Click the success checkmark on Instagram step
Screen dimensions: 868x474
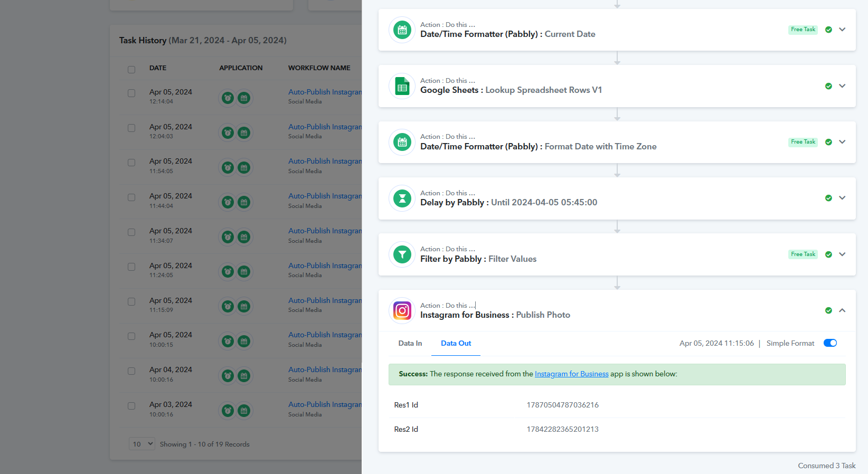tap(828, 310)
